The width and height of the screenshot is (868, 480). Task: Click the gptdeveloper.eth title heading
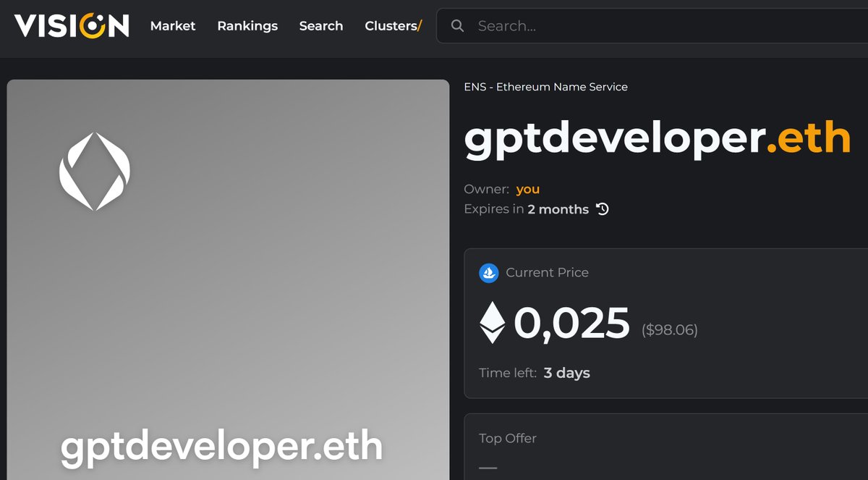657,138
